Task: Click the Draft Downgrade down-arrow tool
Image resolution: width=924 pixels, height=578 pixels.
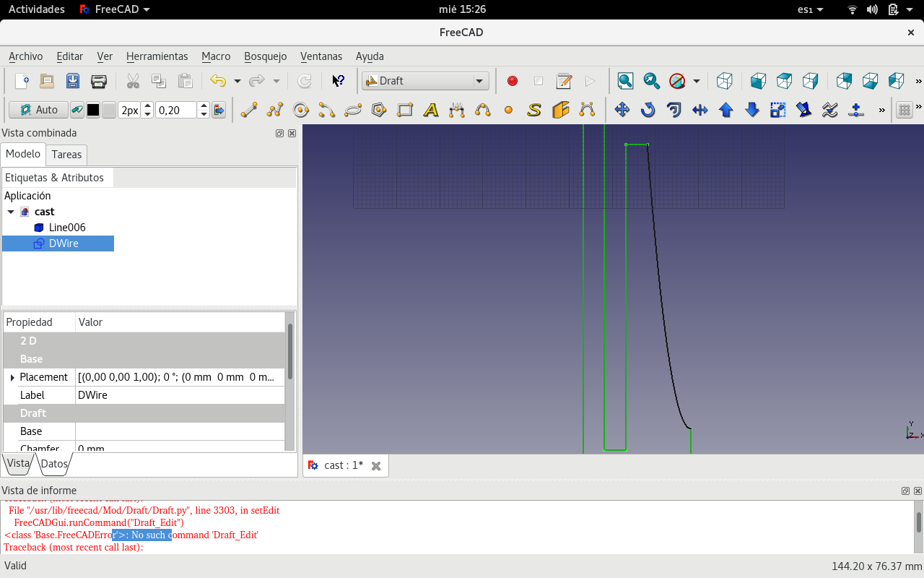Action: point(752,110)
